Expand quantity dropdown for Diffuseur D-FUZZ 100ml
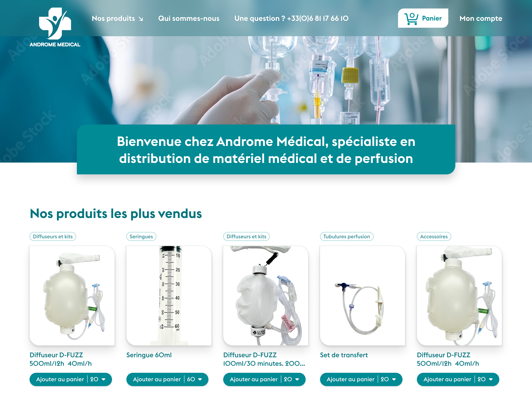This screenshot has width=532, height=399. click(297, 379)
